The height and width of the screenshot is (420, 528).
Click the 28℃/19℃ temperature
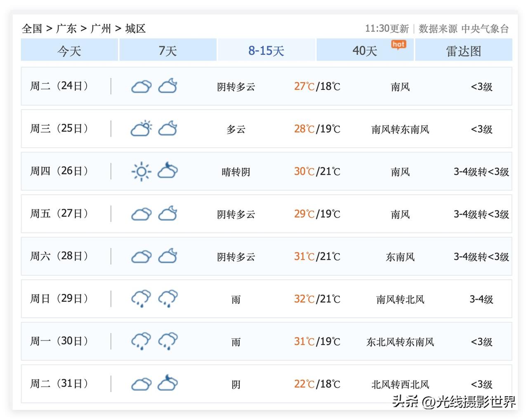(317, 129)
